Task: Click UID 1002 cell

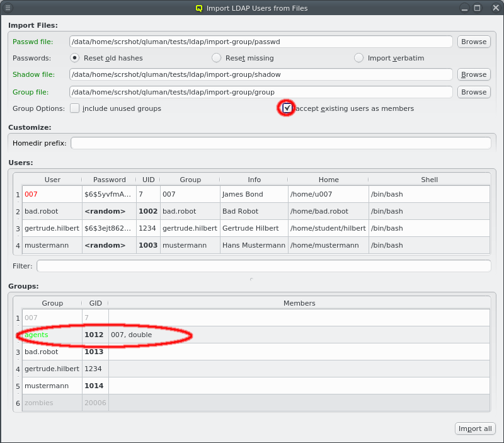Action: coord(148,211)
